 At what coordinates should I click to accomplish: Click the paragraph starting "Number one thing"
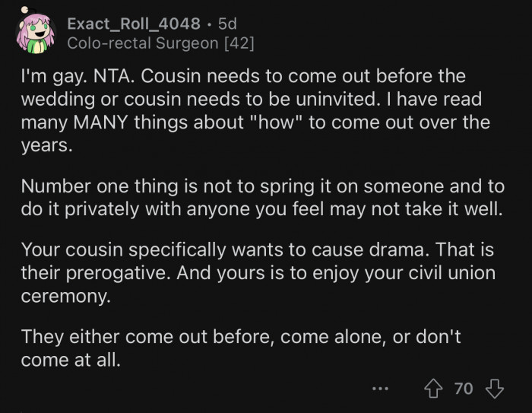(x=258, y=198)
